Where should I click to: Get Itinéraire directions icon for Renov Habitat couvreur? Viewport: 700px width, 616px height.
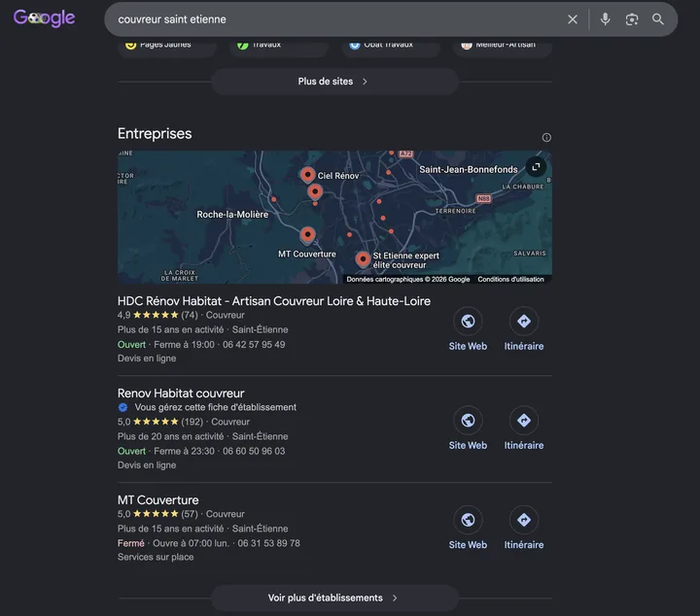pyautogui.click(x=524, y=420)
